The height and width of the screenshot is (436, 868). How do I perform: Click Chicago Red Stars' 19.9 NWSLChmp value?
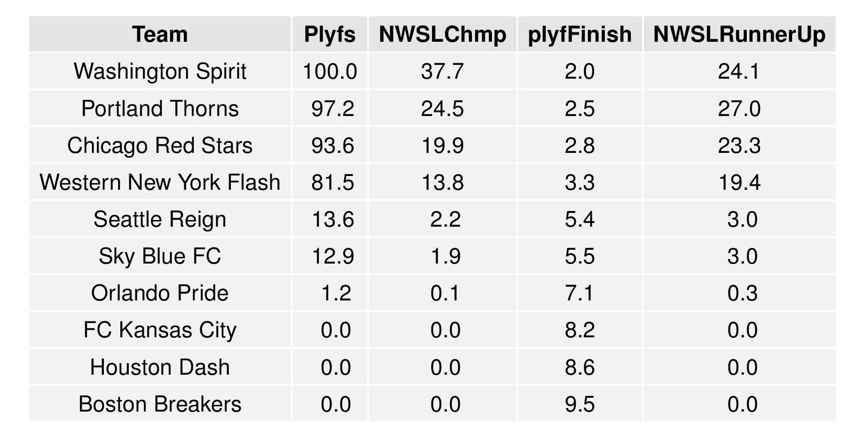442,145
